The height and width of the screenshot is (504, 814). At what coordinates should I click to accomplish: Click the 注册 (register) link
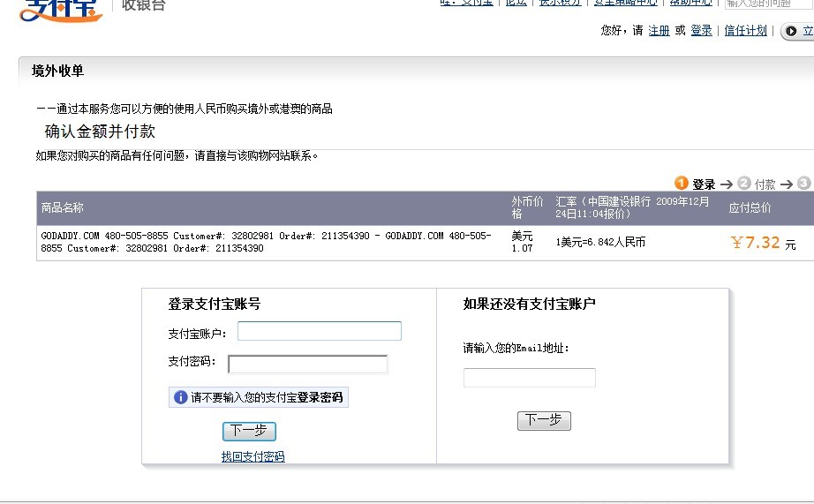[659, 31]
